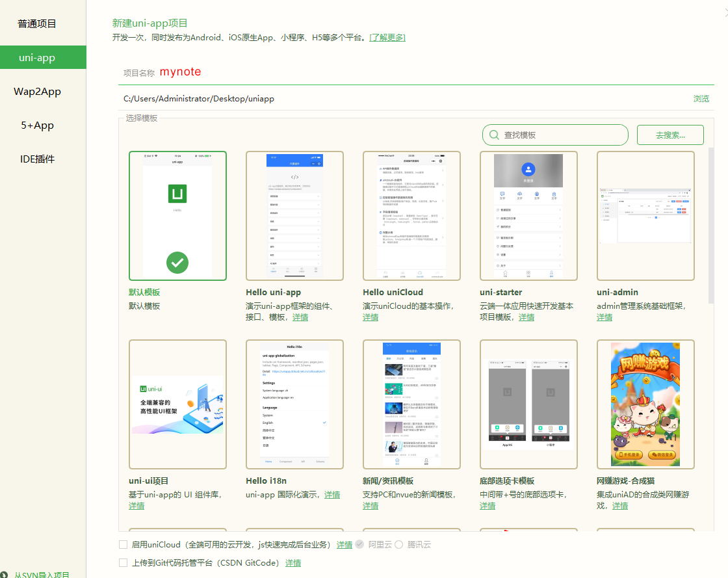Choose the 腾讯云 radio option
The width and height of the screenshot is (728, 578).
tap(399, 545)
